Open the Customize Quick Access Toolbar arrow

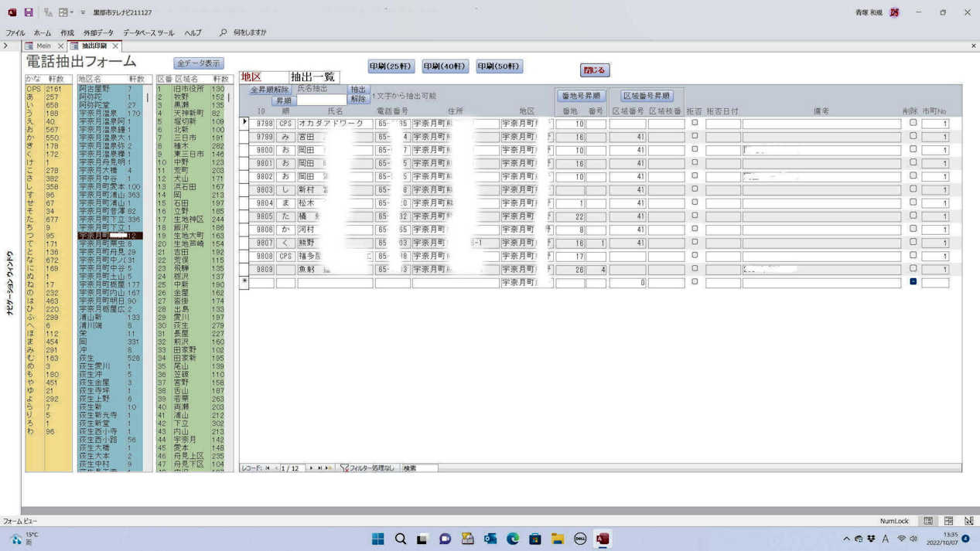(83, 13)
